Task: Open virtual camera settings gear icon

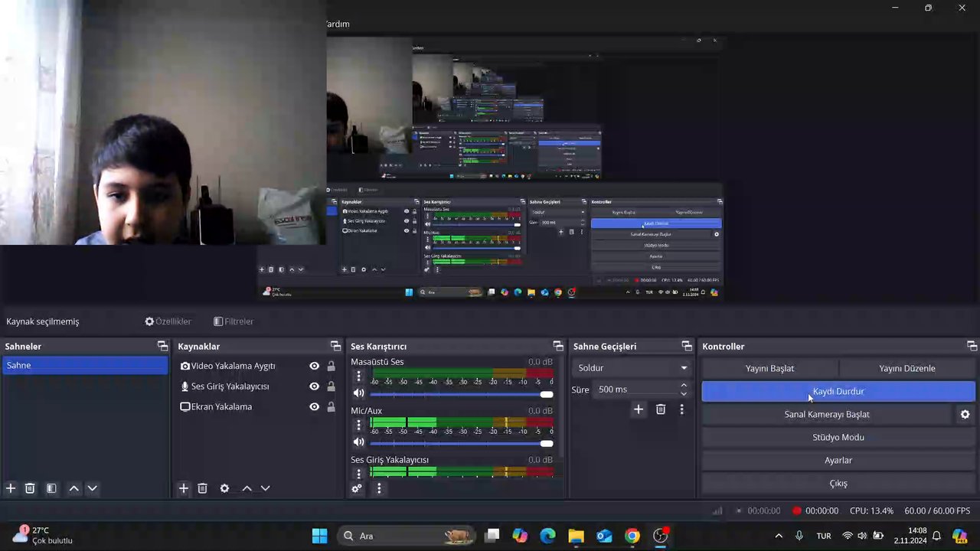Action: point(965,414)
